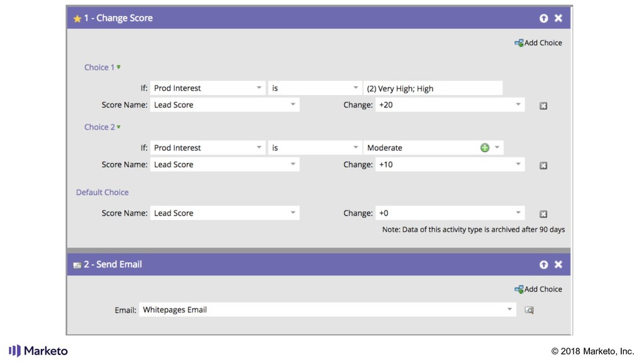Open Choice 2 'is' operator dropdown
This screenshot has height=362, width=644.
pyautogui.click(x=356, y=148)
